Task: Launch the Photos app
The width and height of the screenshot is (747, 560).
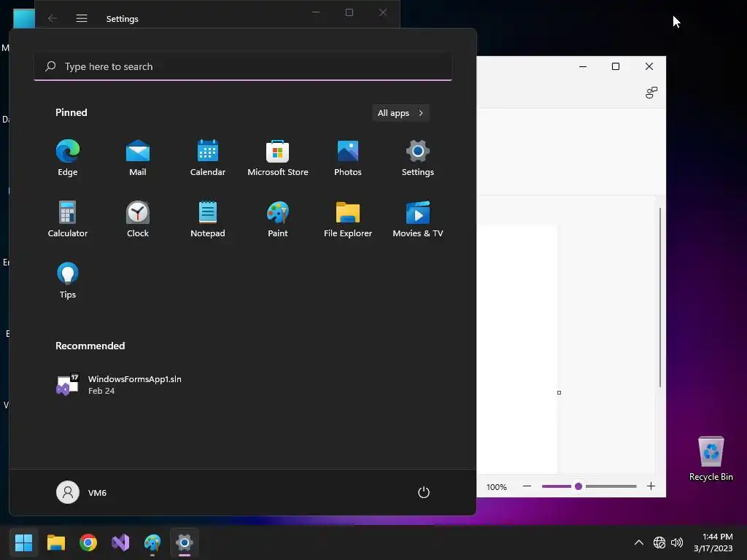Action: click(x=348, y=158)
